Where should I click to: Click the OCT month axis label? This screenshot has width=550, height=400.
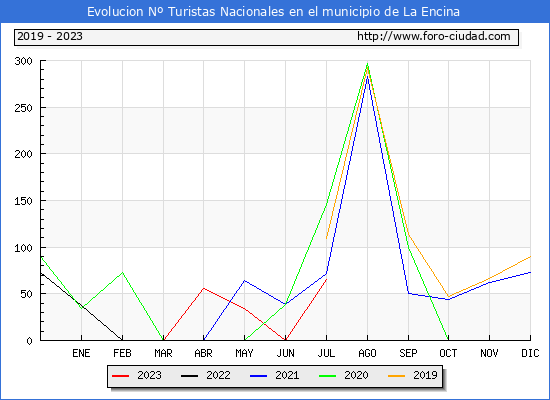click(448, 353)
